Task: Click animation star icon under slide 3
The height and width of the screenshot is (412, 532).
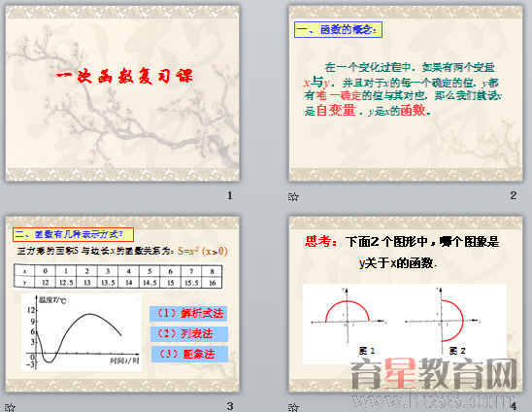Action: click(10, 407)
